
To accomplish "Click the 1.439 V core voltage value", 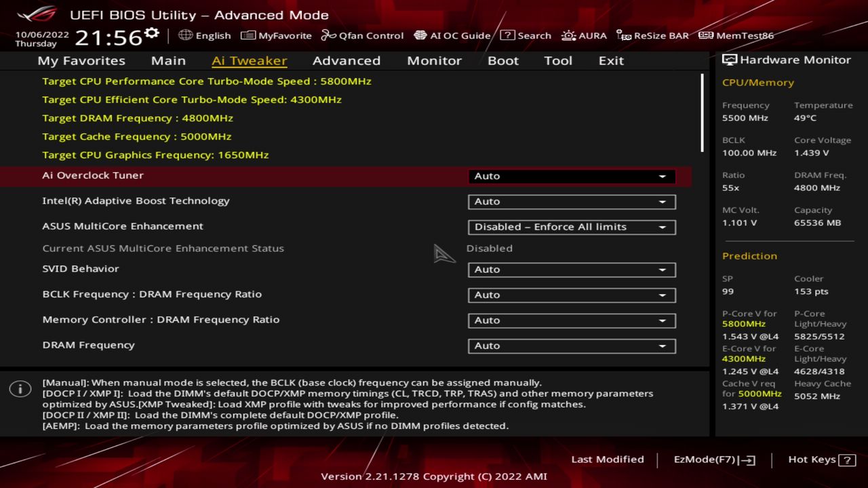I will [x=812, y=153].
